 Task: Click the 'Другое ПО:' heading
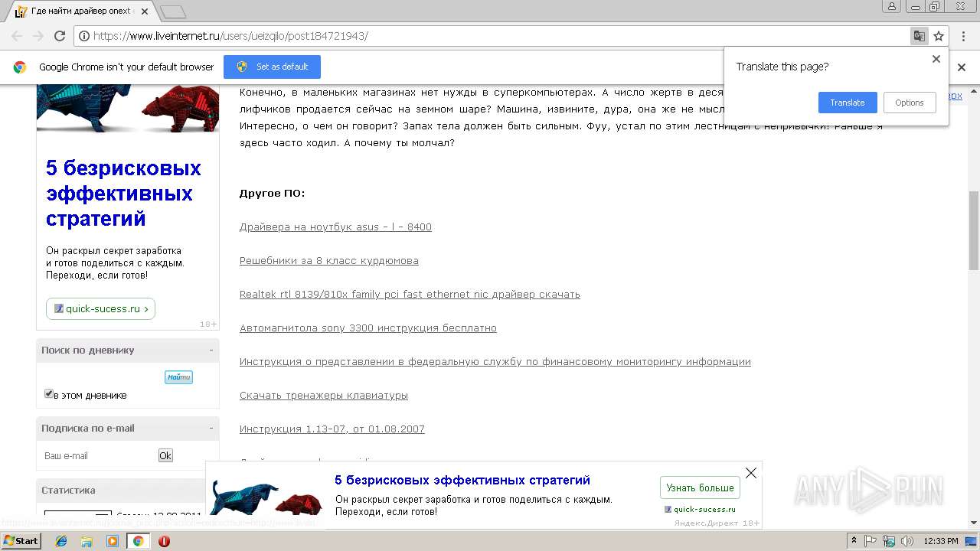point(272,193)
